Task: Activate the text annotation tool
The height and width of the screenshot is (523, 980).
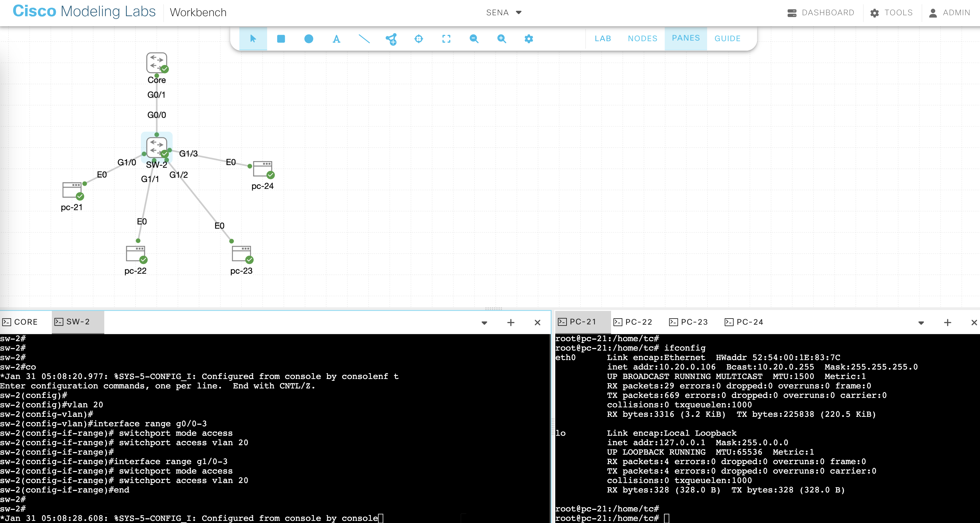Action: coord(336,38)
